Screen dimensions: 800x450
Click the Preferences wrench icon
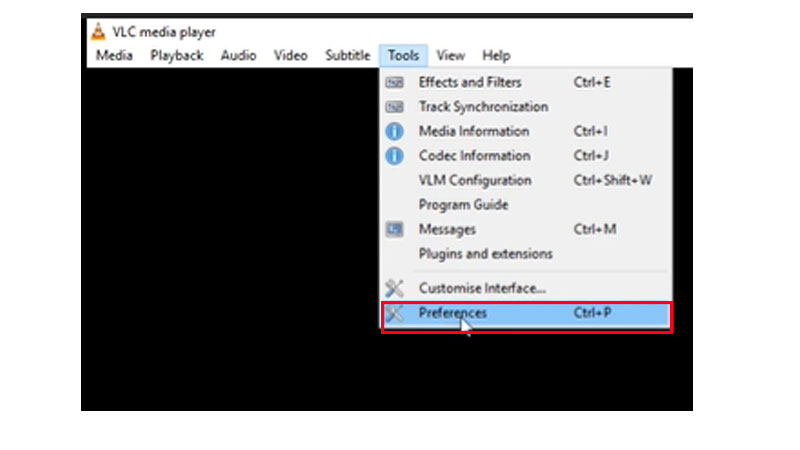pos(394,313)
